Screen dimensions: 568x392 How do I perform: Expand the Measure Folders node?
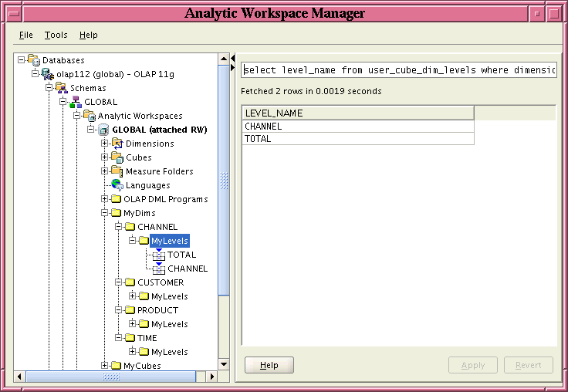105,171
